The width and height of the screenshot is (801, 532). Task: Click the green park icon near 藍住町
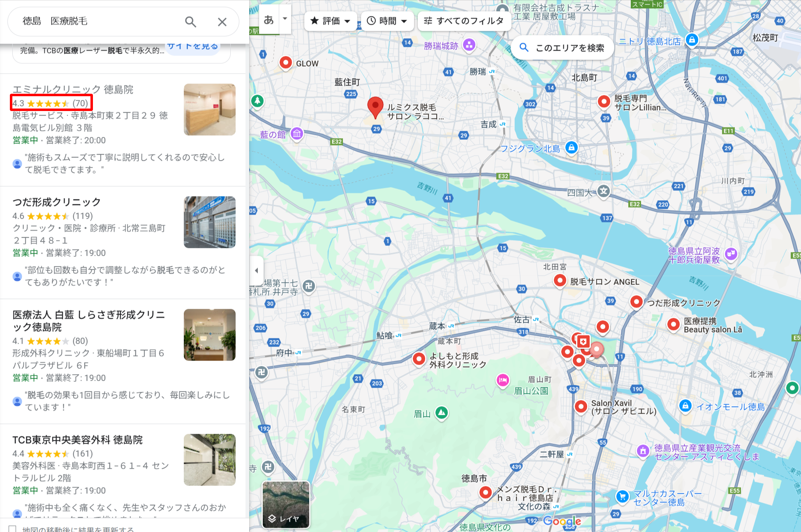(x=257, y=101)
